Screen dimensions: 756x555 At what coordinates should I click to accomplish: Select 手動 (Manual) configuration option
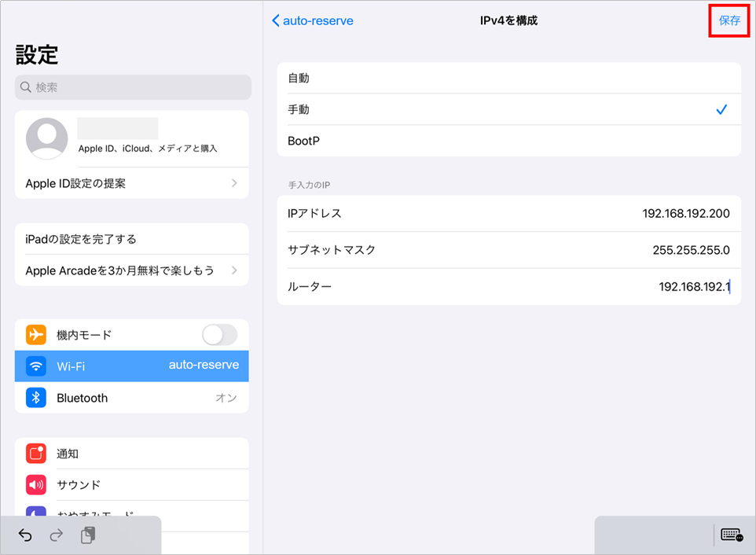point(508,110)
